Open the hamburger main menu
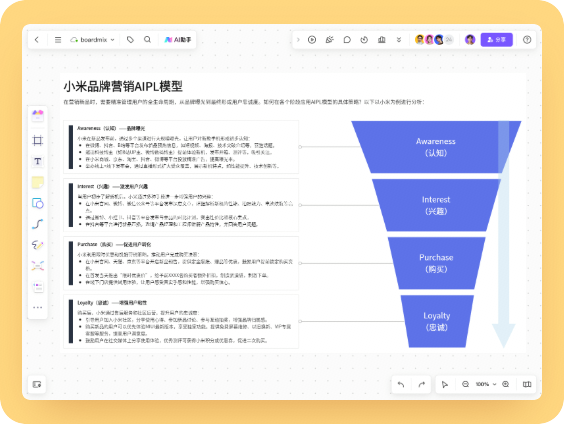564x424 pixels. point(58,40)
